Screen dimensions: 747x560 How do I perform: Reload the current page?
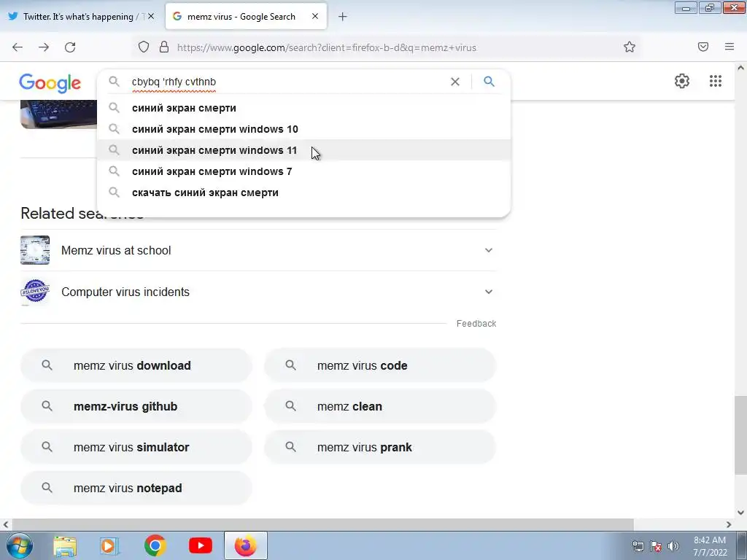point(70,47)
